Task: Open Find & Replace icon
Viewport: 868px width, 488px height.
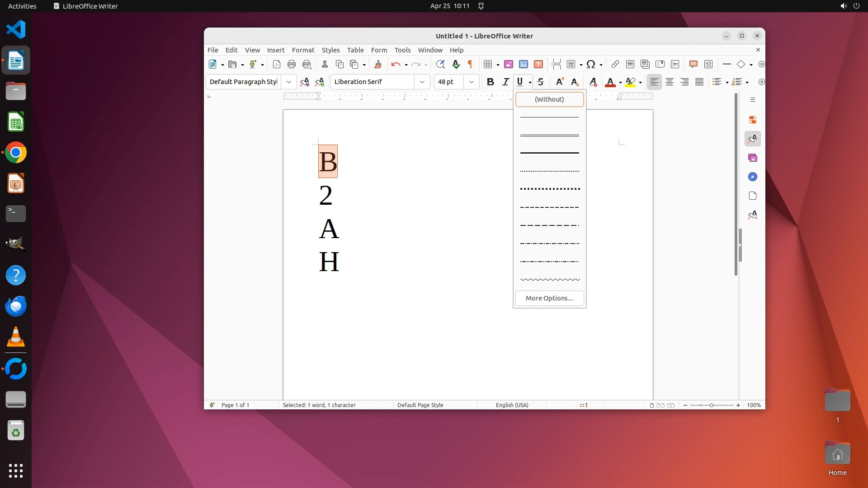Action: click(x=440, y=64)
